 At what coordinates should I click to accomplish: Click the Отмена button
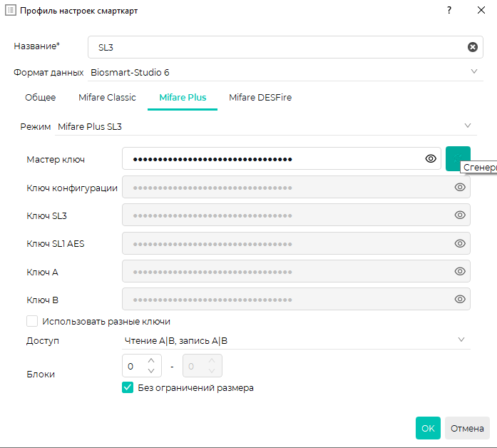[467, 428]
